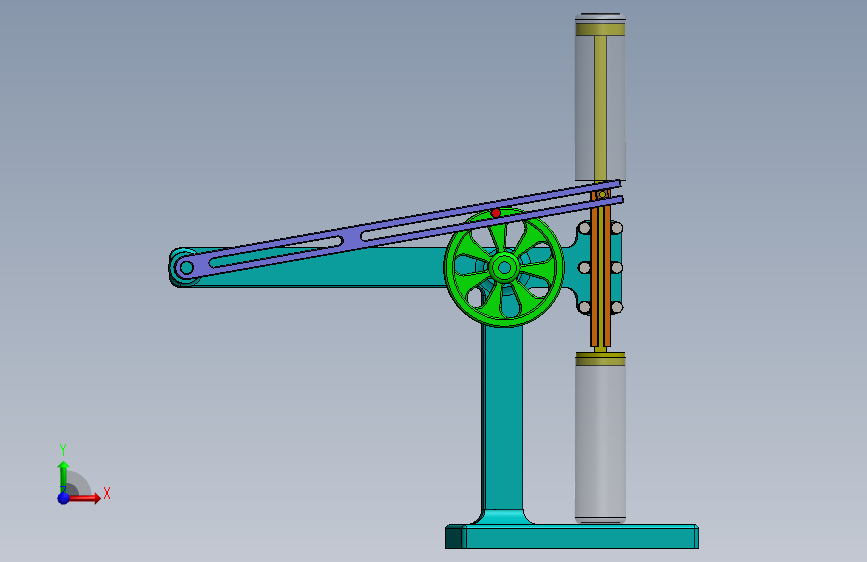Pick the lever end pin joint at the guide rod
Viewport: 867px width, 562px height.
602,194
